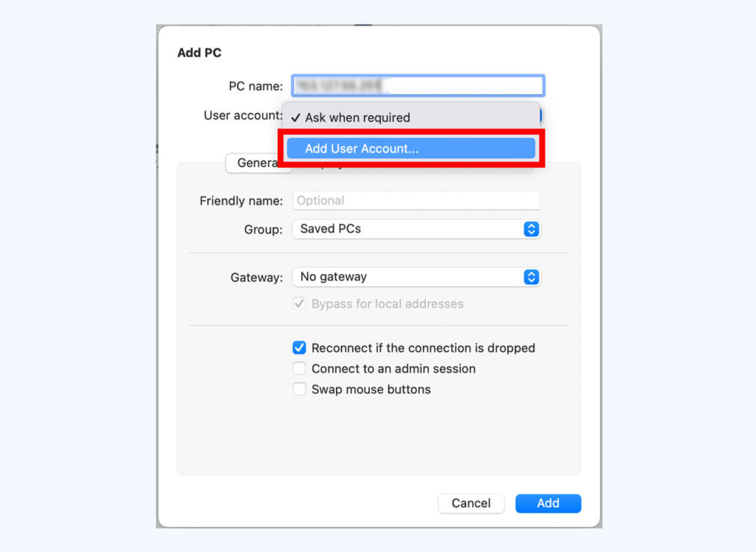The width and height of the screenshot is (756, 552).
Task: Click the checkmark beside Ask when required
Action: click(295, 117)
